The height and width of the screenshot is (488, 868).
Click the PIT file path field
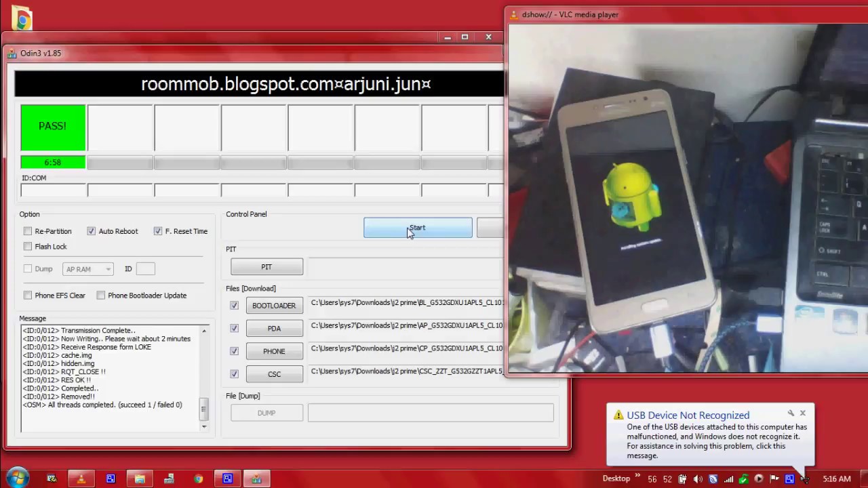coord(405,267)
